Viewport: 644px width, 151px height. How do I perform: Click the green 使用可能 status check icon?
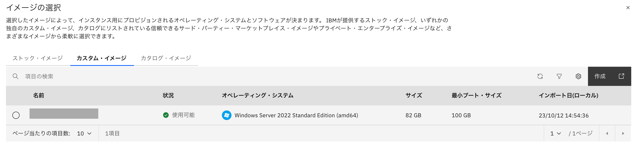coord(165,115)
